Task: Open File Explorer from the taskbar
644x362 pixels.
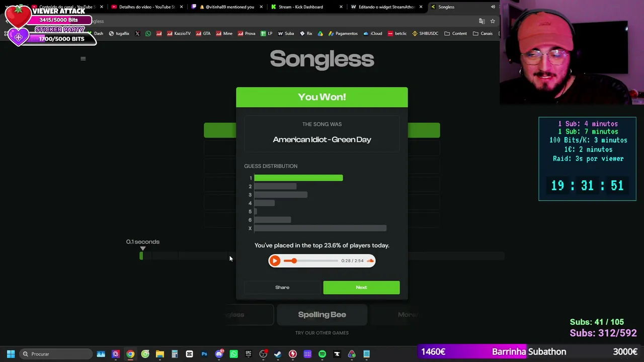Action: (160, 354)
